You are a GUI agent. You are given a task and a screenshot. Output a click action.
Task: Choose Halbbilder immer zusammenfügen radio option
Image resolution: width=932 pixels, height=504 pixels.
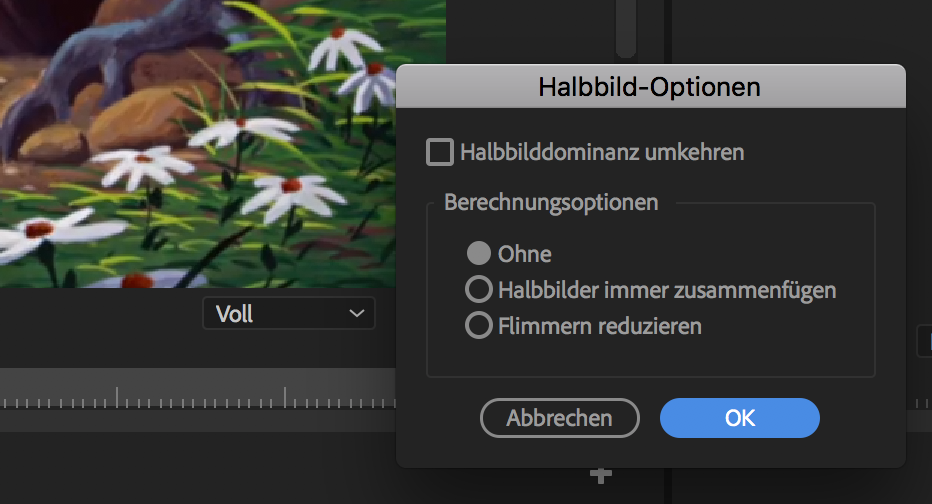479,290
